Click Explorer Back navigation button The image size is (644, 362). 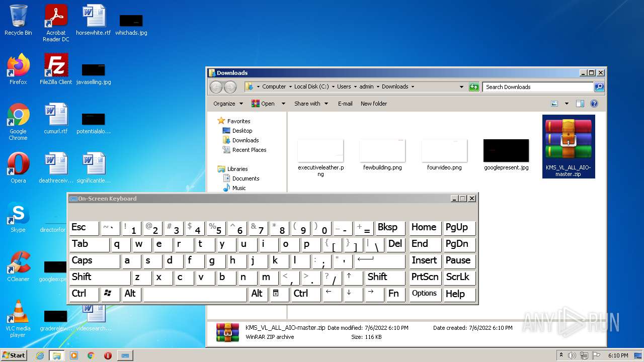(x=216, y=87)
